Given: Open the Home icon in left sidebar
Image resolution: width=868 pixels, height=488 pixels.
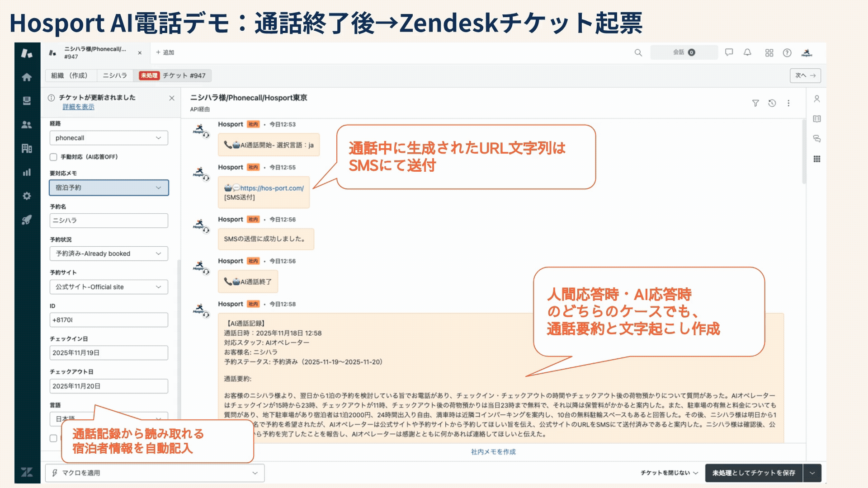Looking at the screenshot, I should point(27,77).
